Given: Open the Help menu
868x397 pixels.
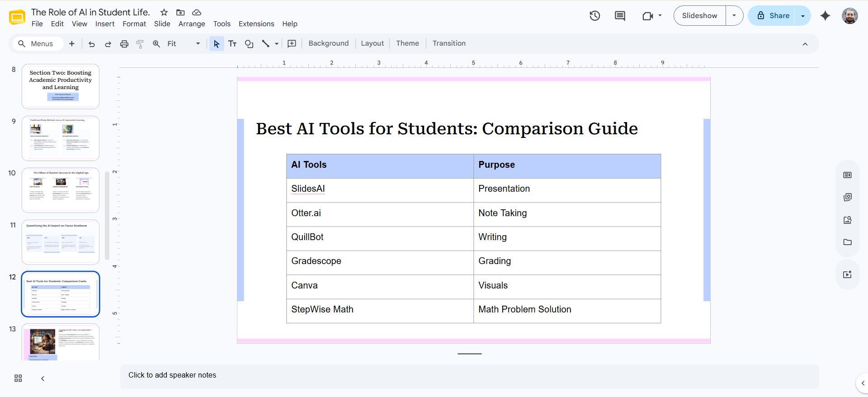Looking at the screenshot, I should click(x=290, y=24).
